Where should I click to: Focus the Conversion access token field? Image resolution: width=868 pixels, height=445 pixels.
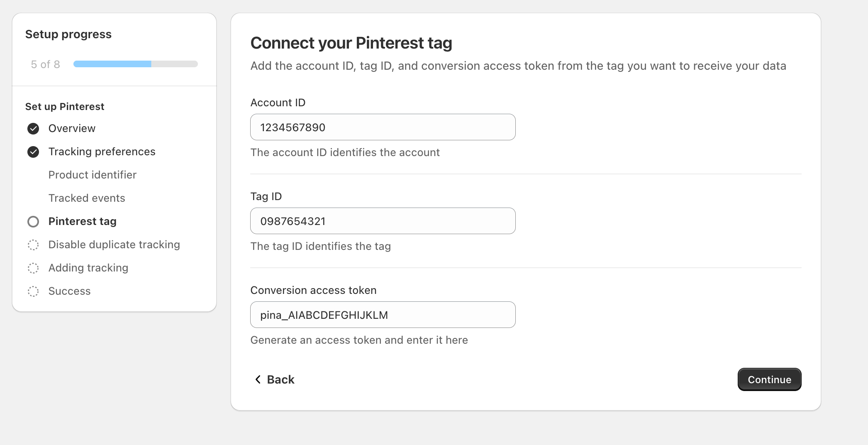[x=383, y=315]
